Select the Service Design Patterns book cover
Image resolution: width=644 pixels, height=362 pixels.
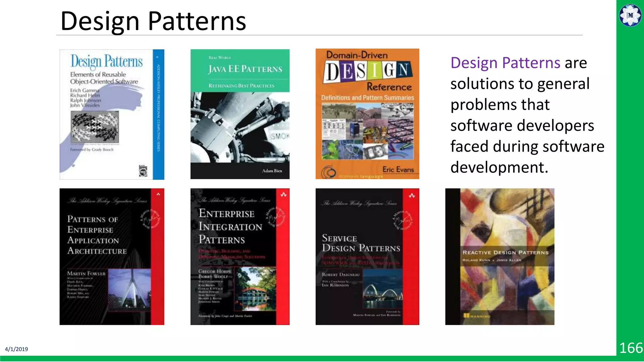coord(367,256)
